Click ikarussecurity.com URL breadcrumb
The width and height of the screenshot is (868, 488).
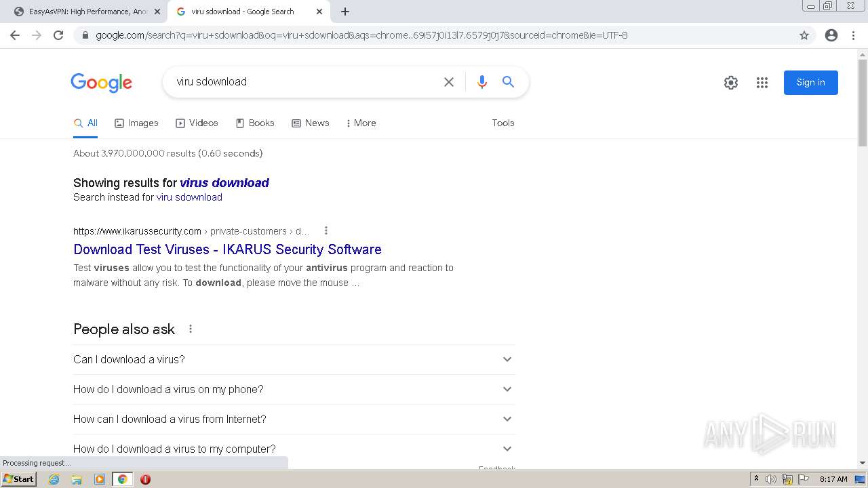(191, 231)
